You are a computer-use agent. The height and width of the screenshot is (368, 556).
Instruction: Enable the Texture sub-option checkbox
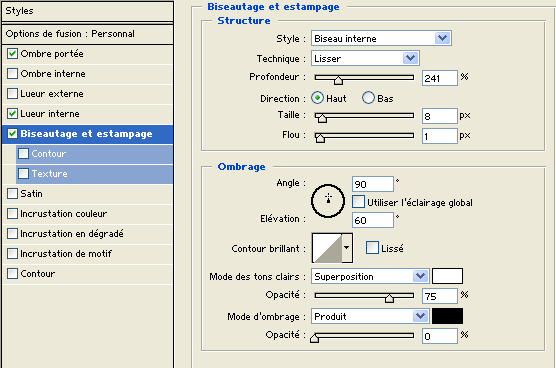[x=23, y=174]
